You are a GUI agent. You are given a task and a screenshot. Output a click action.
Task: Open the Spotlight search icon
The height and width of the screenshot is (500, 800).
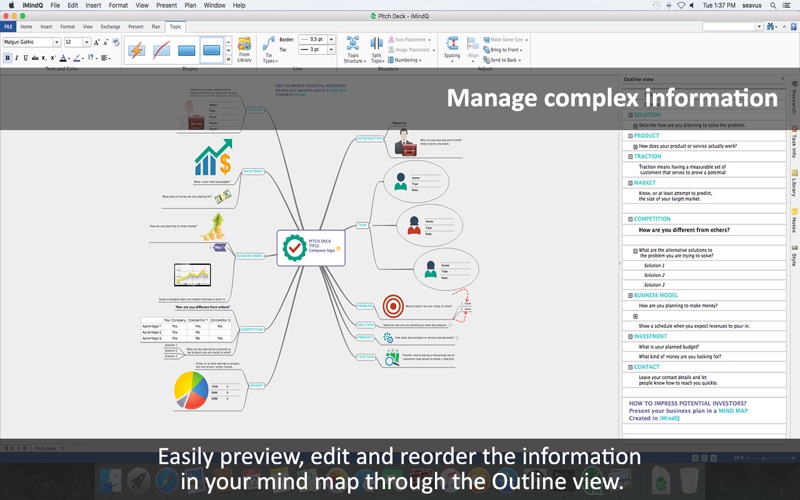tap(773, 5)
